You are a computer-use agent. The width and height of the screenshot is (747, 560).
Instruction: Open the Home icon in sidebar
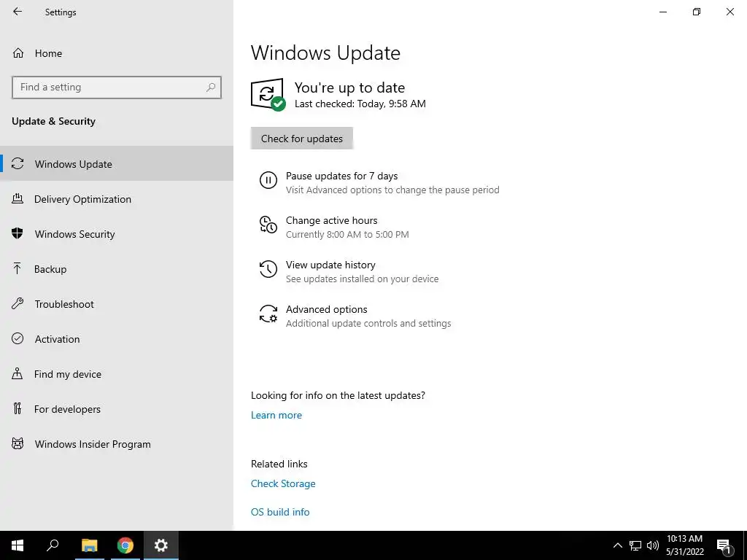tap(18, 52)
